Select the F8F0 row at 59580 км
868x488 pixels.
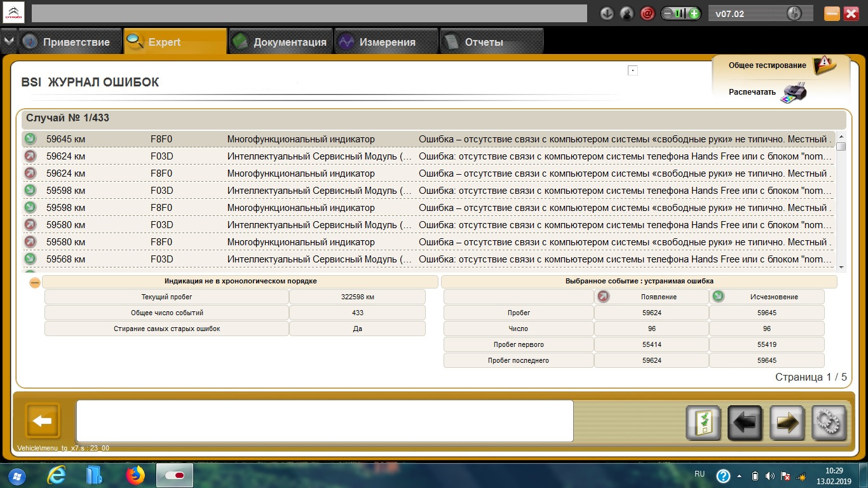(428, 242)
